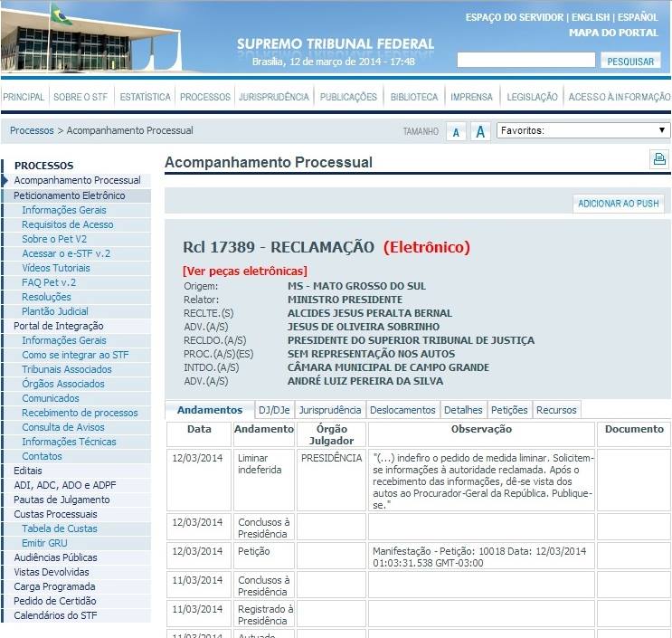Open Editais sidebar item
This screenshot has width=672, height=638.
click(x=27, y=471)
